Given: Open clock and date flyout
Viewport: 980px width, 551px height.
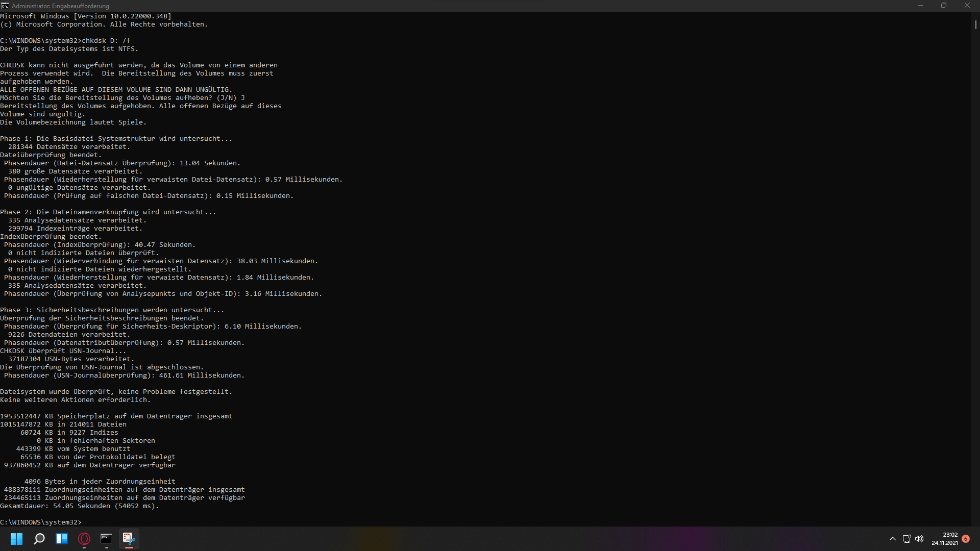Looking at the screenshot, I should coord(944,539).
